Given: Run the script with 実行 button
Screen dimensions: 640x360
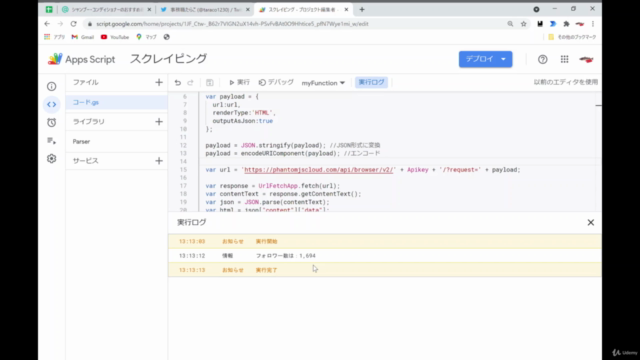Looking at the screenshot, I should 239,82.
